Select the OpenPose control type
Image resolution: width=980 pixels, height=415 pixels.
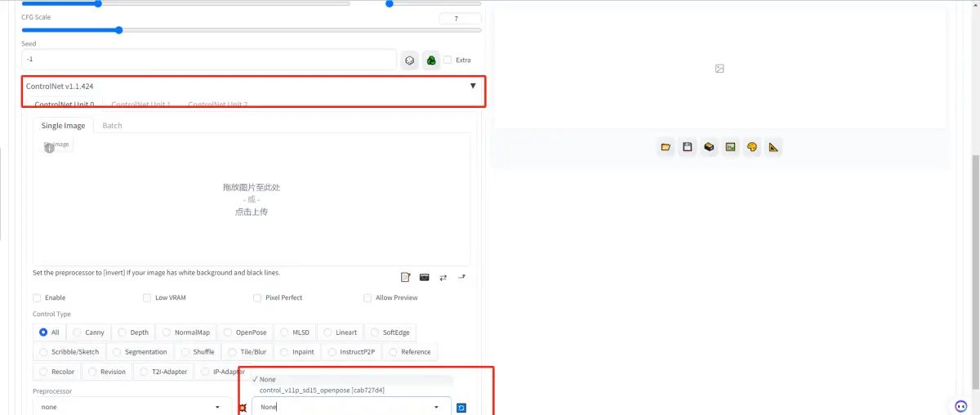coord(245,332)
